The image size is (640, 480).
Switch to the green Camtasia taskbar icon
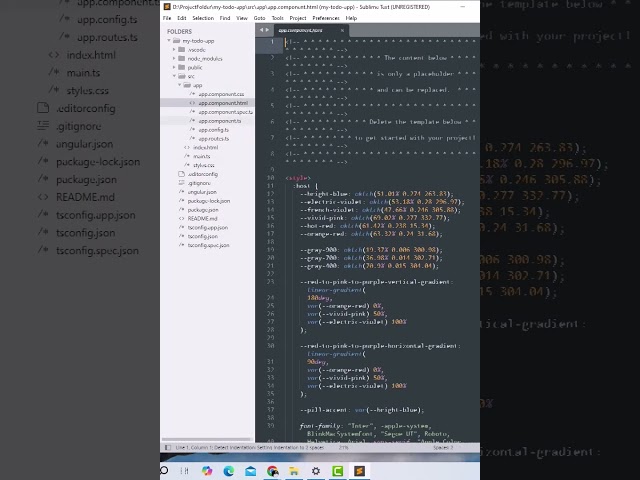[338, 471]
